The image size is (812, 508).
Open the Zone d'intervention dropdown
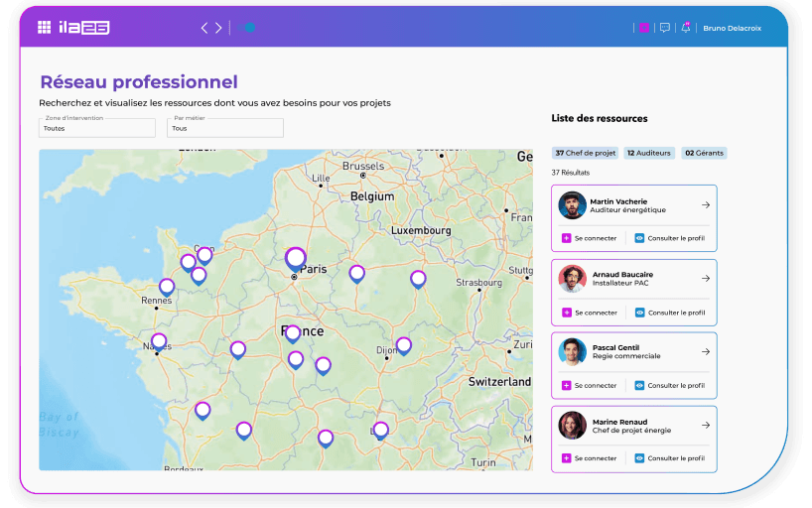[97, 128]
